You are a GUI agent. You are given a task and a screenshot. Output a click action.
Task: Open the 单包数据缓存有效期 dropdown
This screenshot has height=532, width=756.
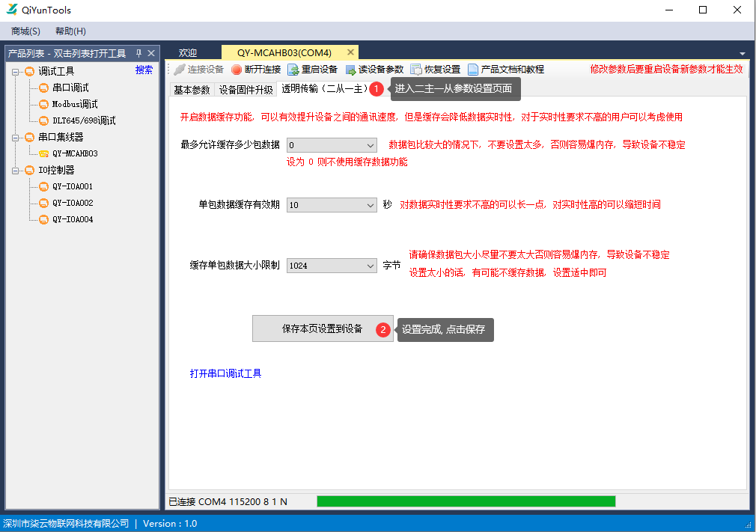370,204
